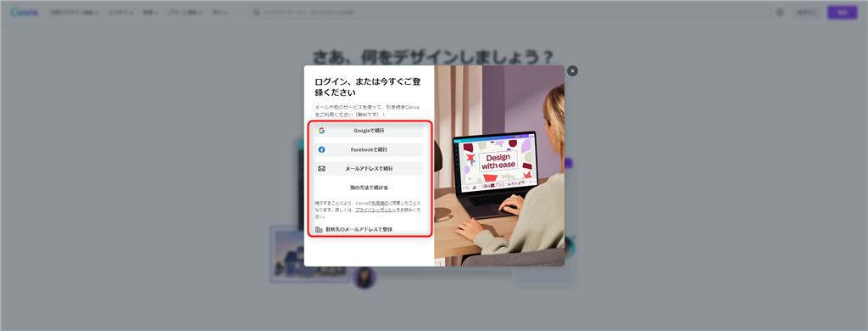Focus the search field in the top bar

point(509,12)
